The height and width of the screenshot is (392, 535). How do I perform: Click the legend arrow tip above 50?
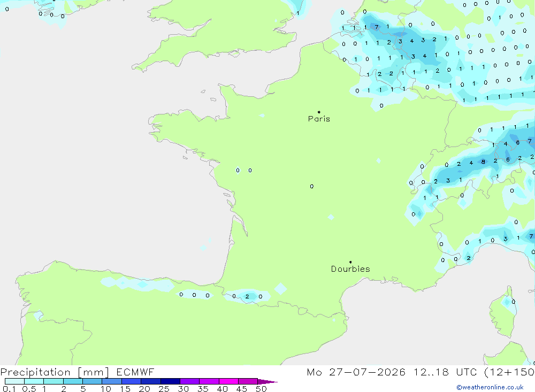point(268,382)
